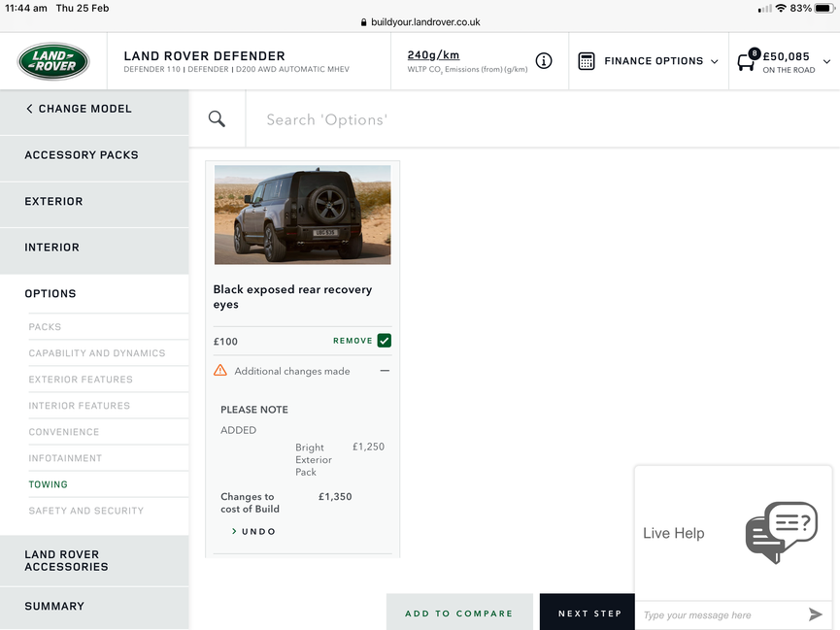Uncheck the Remove checkbox for recovery eyes
840x630 pixels.
tap(385, 341)
